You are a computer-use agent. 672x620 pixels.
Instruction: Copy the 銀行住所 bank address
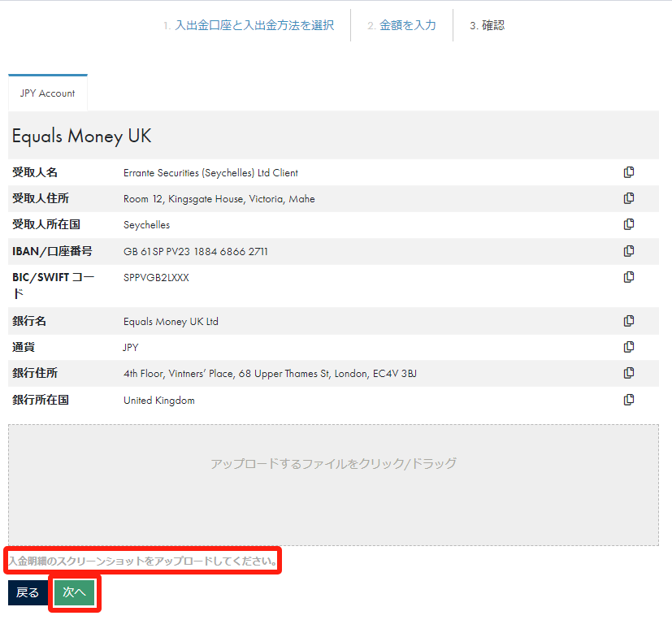(x=628, y=373)
